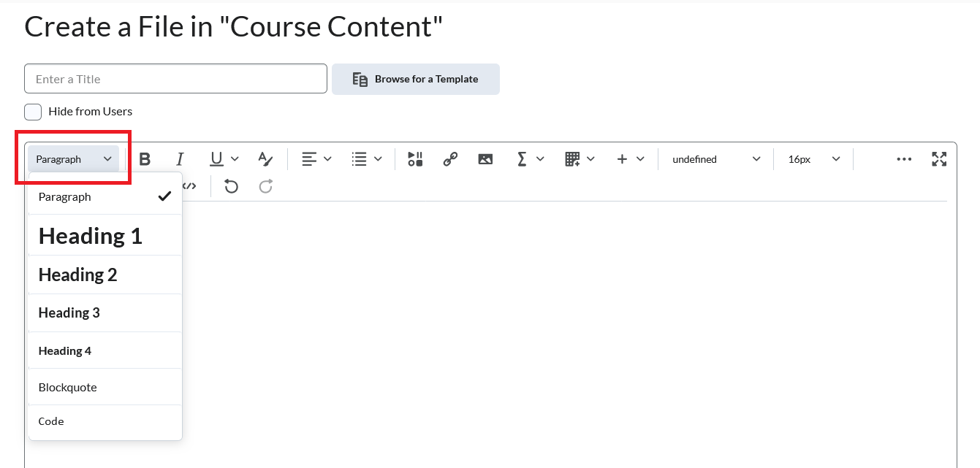
Task: Expand the text alignment options
Action: pyautogui.click(x=316, y=159)
